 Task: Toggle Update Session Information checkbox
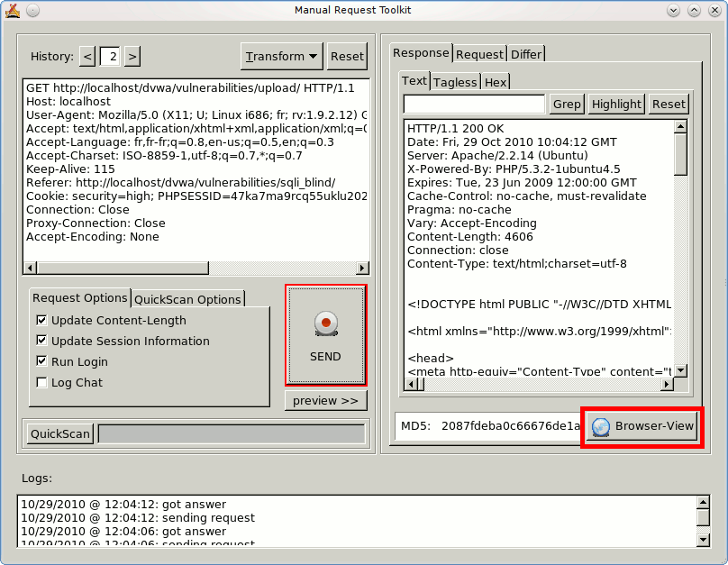pyautogui.click(x=41, y=341)
